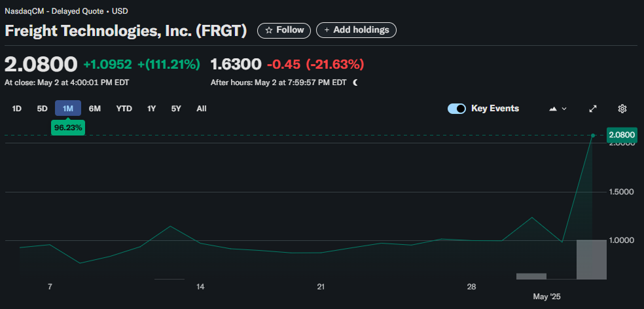Image resolution: width=644 pixels, height=309 pixels.
Task: Select the 1D time range
Action: click(17, 109)
